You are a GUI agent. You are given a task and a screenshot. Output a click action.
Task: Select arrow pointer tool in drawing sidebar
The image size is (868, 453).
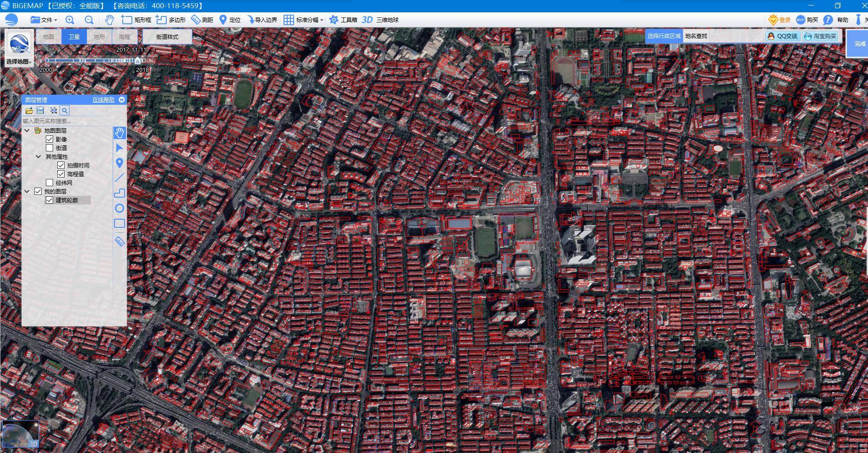(120, 148)
